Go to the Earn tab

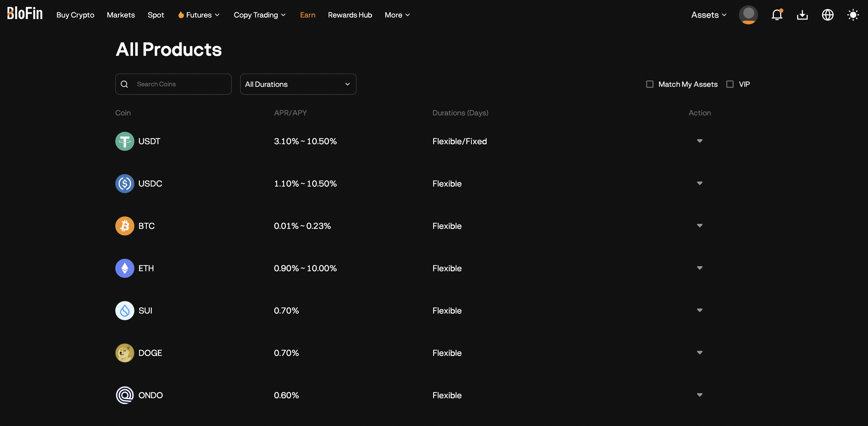point(307,15)
